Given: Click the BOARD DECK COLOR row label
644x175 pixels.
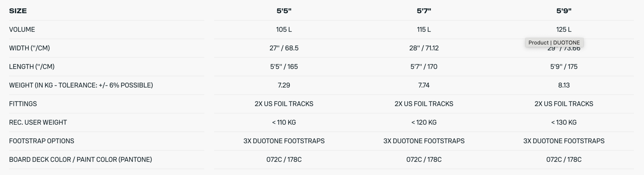Looking at the screenshot, I should pos(80,159).
